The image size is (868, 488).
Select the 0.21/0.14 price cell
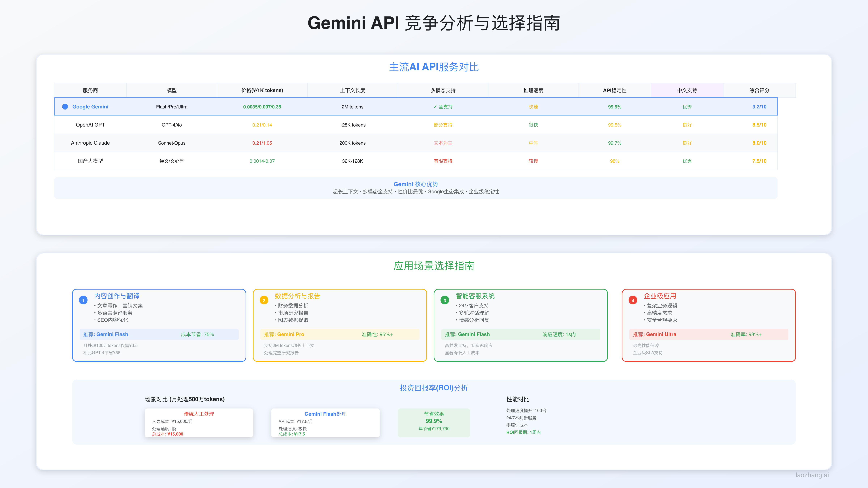[262, 125]
